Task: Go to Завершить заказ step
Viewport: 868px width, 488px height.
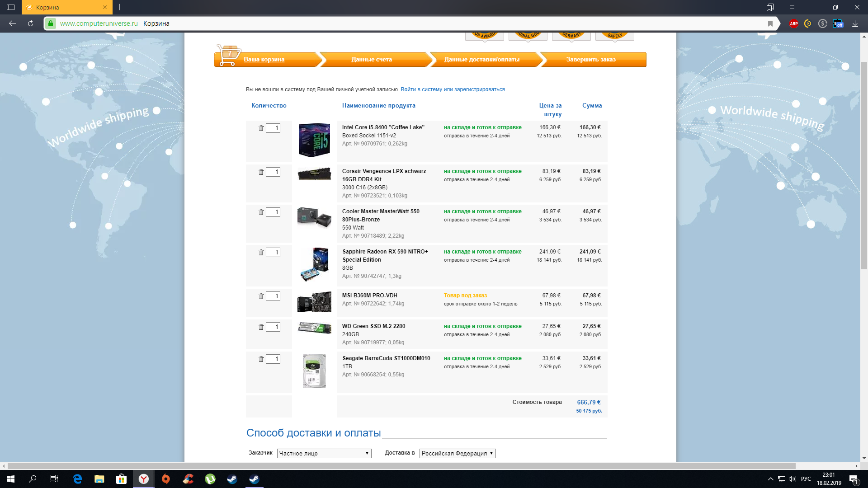Action: (591, 60)
